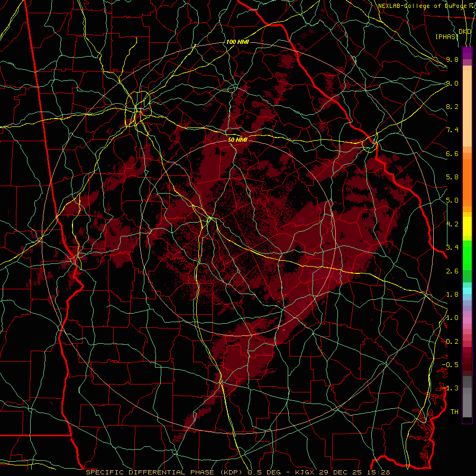Click the -0.5 value on the color scale
The width and height of the screenshot is (476, 476).
point(450,365)
